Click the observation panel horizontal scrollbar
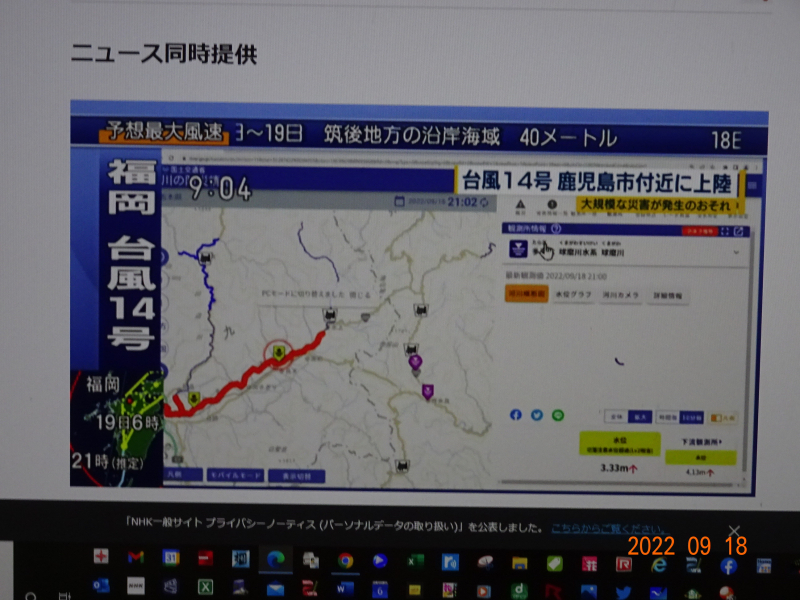Screen dimensions: 800x600 tap(617, 483)
